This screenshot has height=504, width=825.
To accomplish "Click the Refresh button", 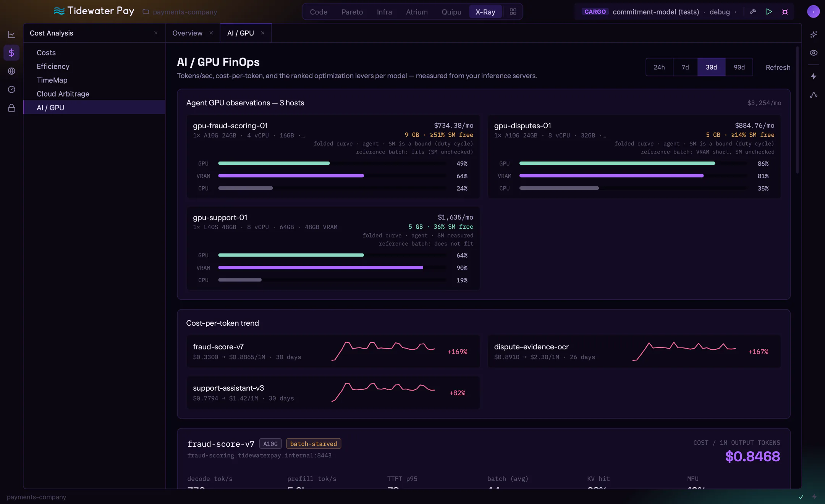I will (x=778, y=67).
